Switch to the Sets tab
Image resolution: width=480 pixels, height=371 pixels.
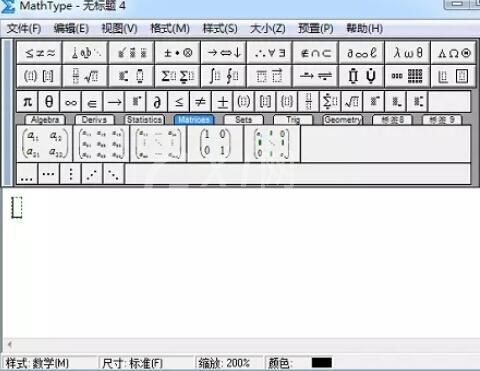243,120
